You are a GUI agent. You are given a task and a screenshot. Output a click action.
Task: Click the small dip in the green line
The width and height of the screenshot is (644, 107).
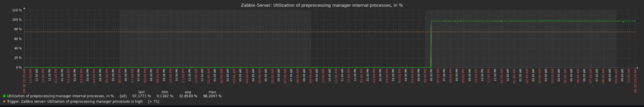coord(623,22)
